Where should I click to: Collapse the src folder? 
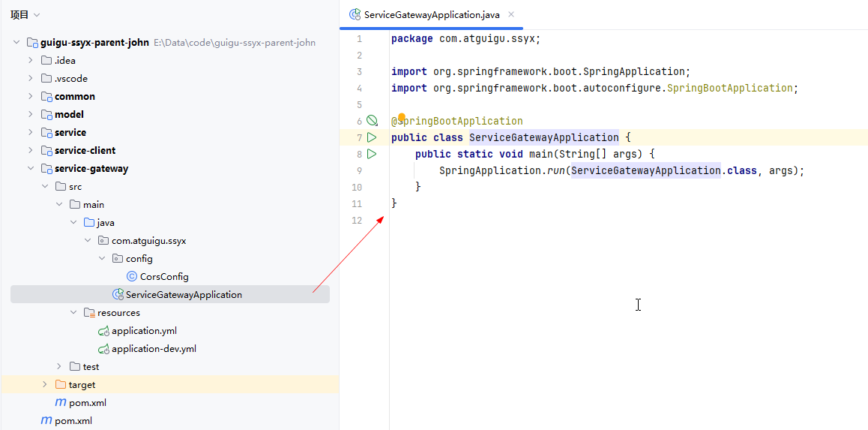coord(46,187)
